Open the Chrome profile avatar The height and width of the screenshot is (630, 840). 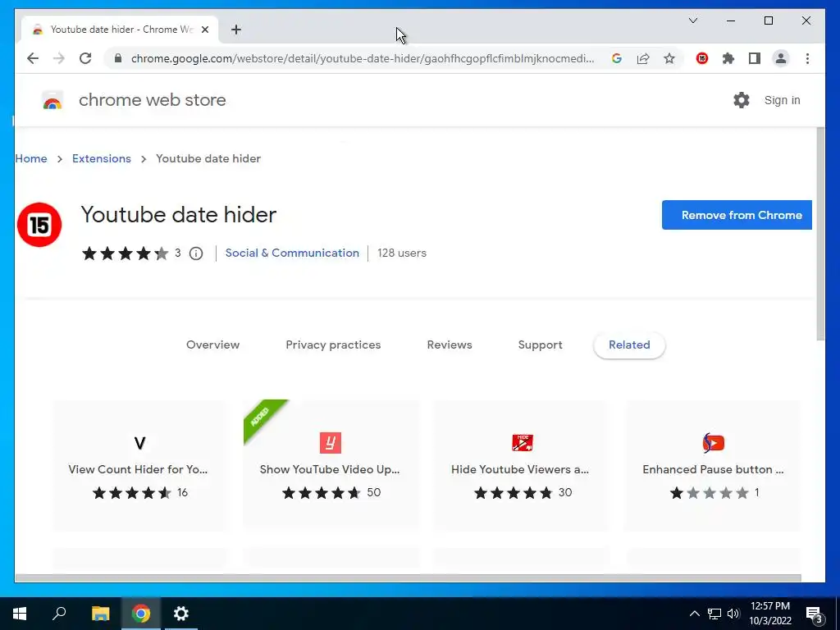pyautogui.click(x=781, y=58)
